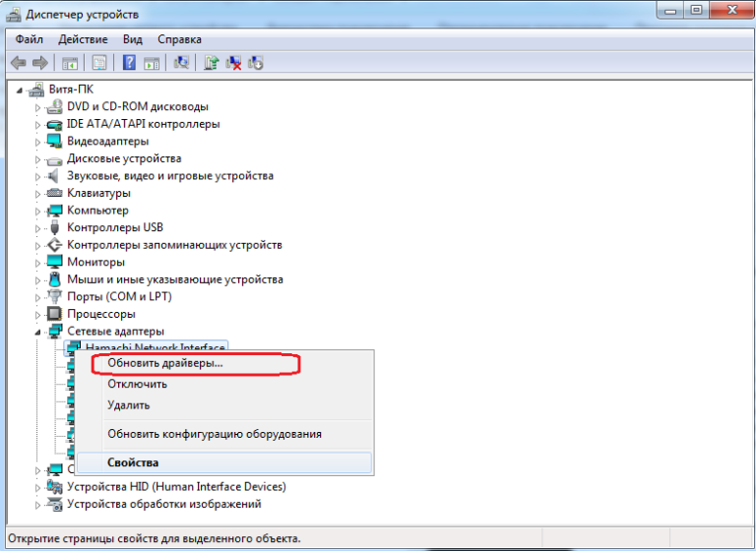Open the Действие menu
Image resolution: width=756 pixels, height=551 pixels.
click(x=83, y=39)
